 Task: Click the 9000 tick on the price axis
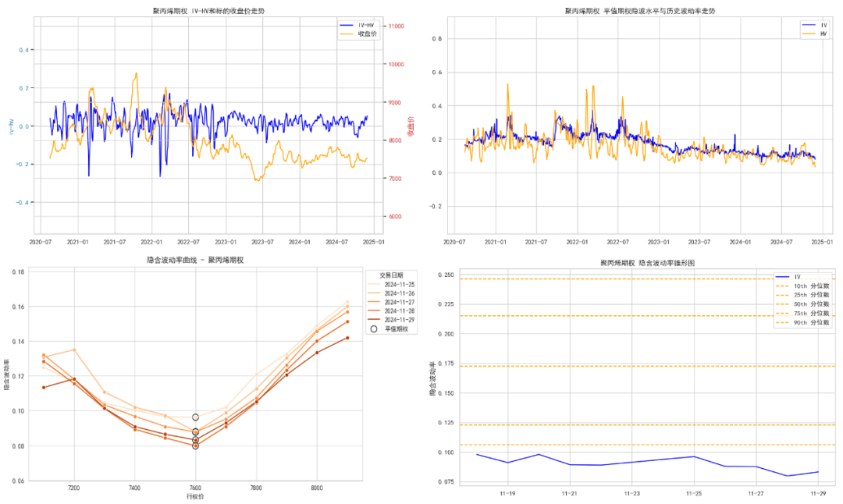tap(395, 103)
